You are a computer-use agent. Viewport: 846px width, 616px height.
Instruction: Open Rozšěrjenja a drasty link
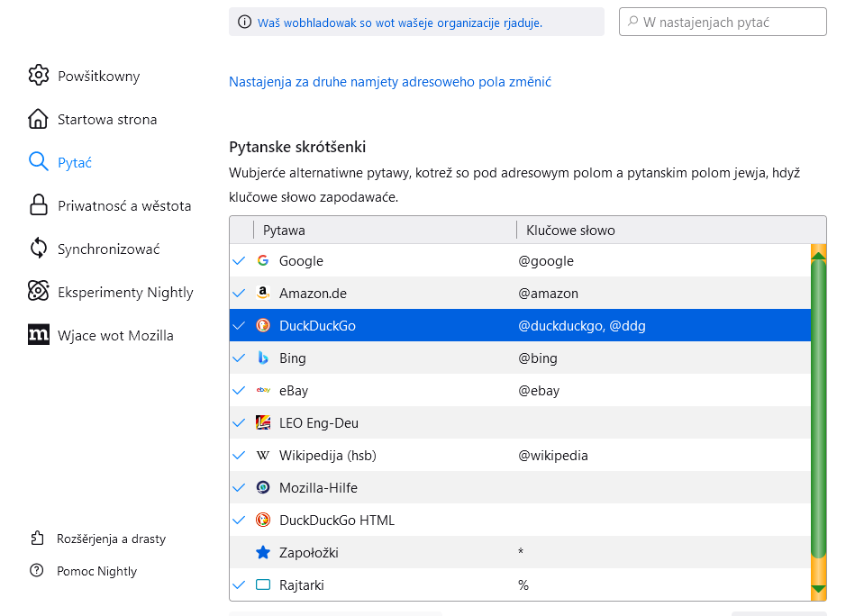[111, 539]
